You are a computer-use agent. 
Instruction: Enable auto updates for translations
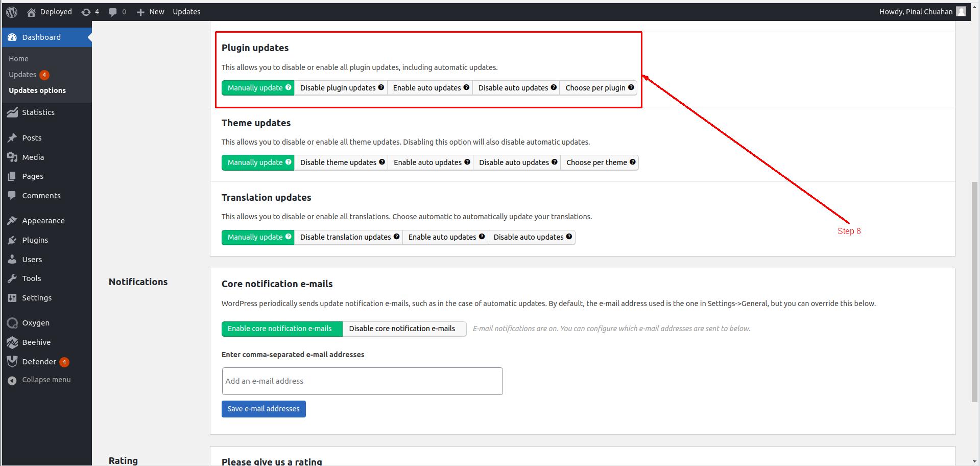tap(445, 237)
